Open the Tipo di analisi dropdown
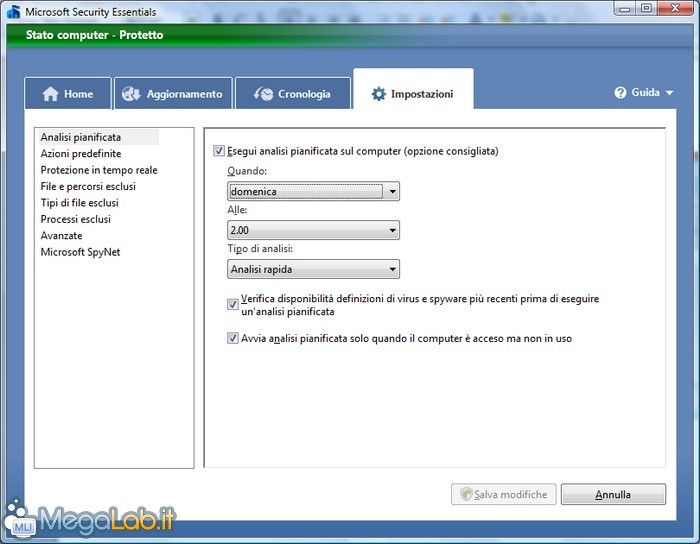The image size is (700, 544). (x=313, y=269)
